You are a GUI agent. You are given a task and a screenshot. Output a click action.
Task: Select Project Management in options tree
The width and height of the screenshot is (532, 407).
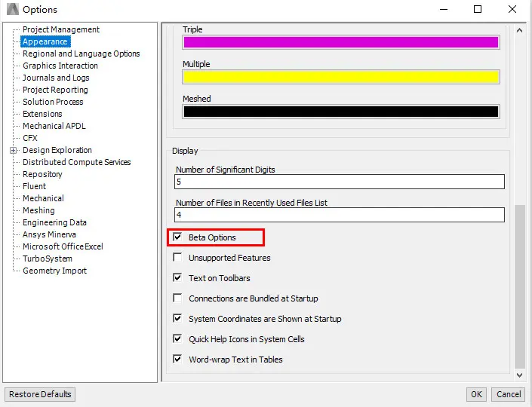60,29
